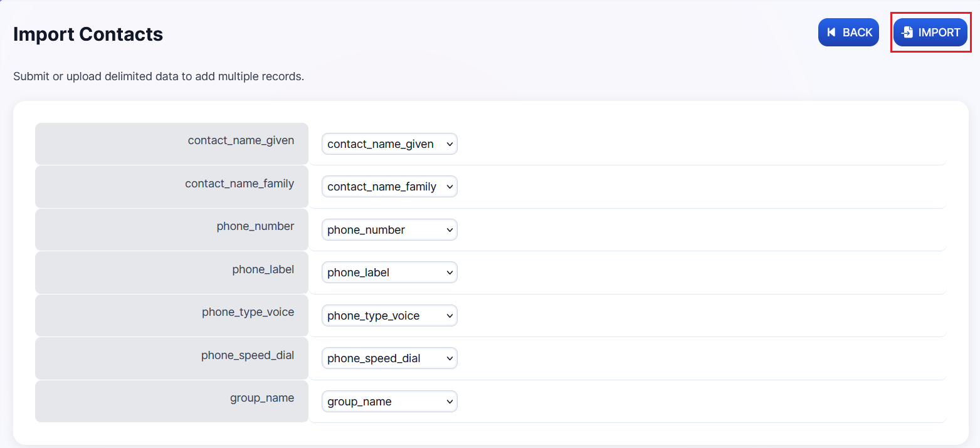Click the phone_label row label
Image resolution: width=980 pixels, height=448 pixels.
tap(263, 269)
